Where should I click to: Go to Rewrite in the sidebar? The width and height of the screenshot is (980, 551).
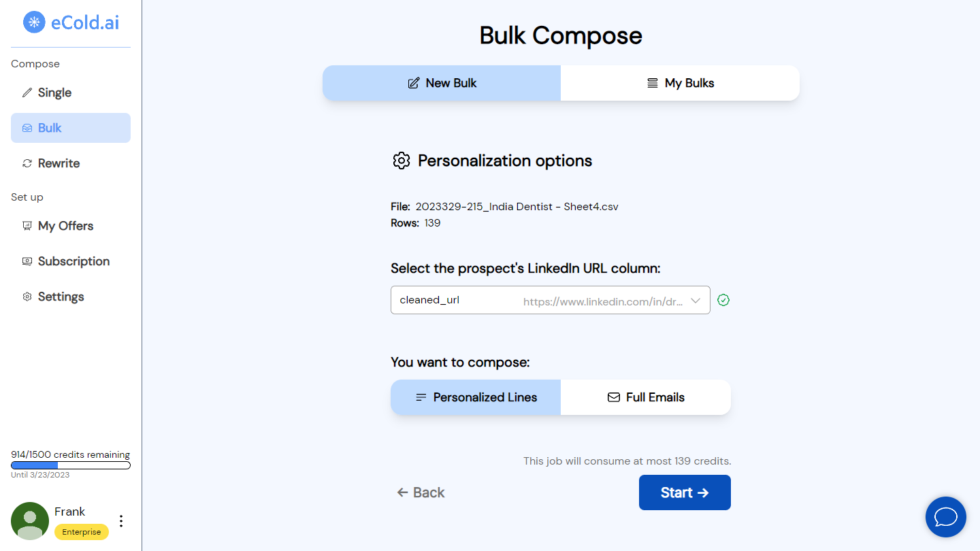click(59, 163)
